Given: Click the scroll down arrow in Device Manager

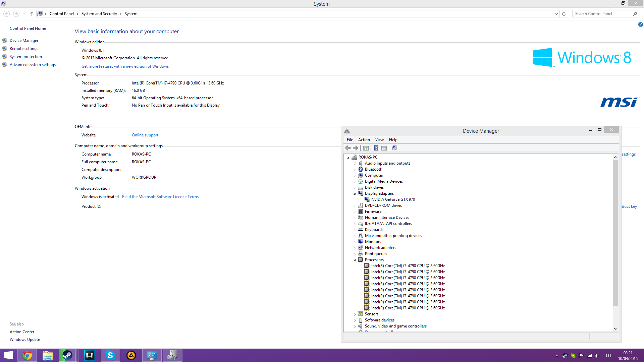Looking at the screenshot, I should click(x=615, y=329).
